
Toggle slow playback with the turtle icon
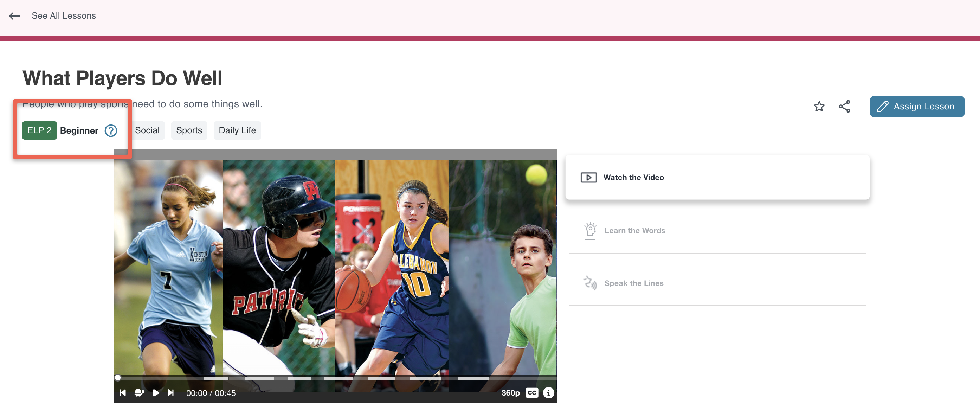point(139,392)
